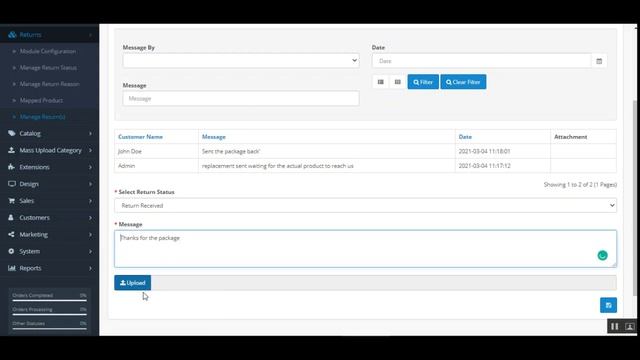Open Mapped Product submenu item
This screenshot has height=360, width=640.
click(41, 100)
